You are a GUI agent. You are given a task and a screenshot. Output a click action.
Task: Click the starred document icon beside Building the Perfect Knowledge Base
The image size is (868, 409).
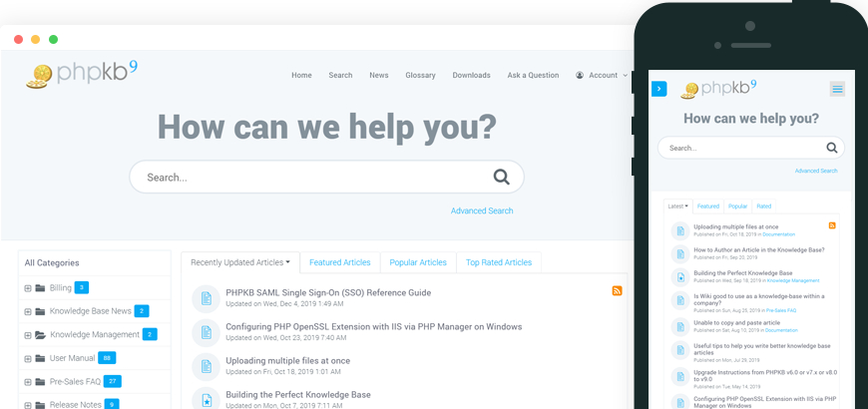tap(206, 400)
